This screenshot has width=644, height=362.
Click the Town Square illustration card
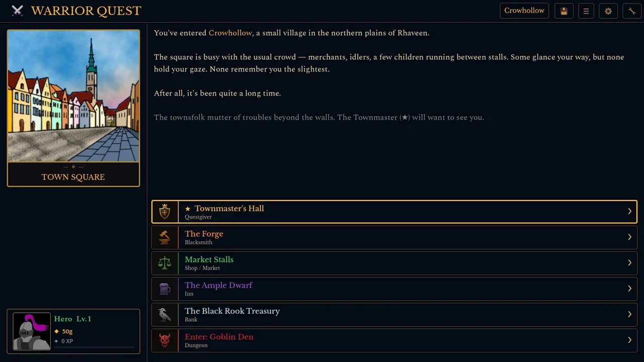point(73,108)
